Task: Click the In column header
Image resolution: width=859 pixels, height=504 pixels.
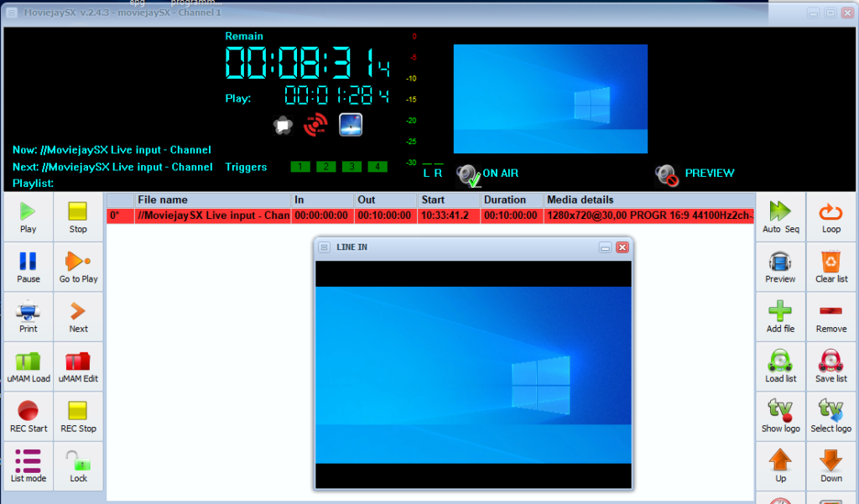Action: pos(322,200)
